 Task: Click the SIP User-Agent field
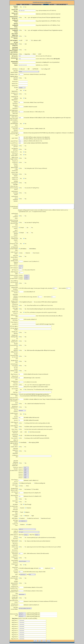(35, 327)
